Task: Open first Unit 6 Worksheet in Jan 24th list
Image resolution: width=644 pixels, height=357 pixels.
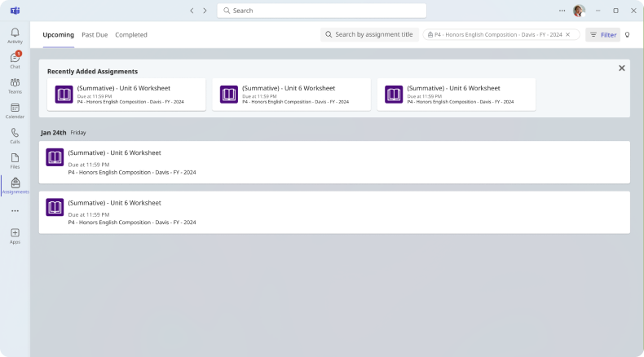Action: click(334, 162)
